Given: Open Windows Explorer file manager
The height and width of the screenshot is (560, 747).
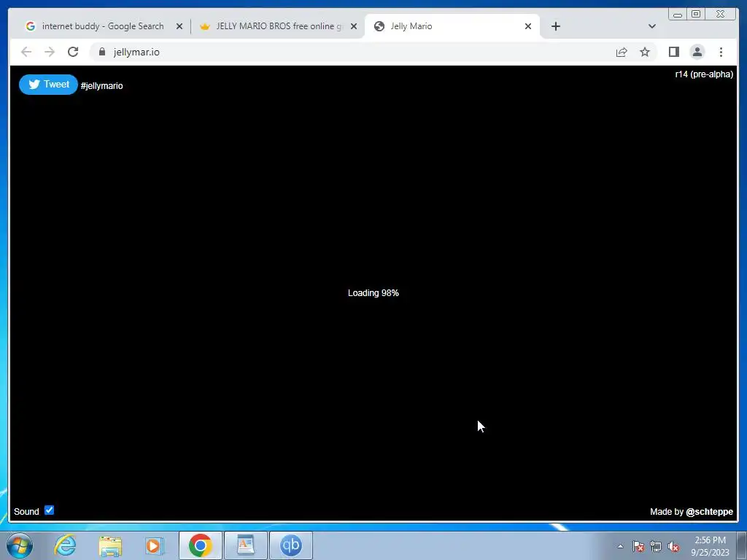Looking at the screenshot, I should tap(110, 545).
